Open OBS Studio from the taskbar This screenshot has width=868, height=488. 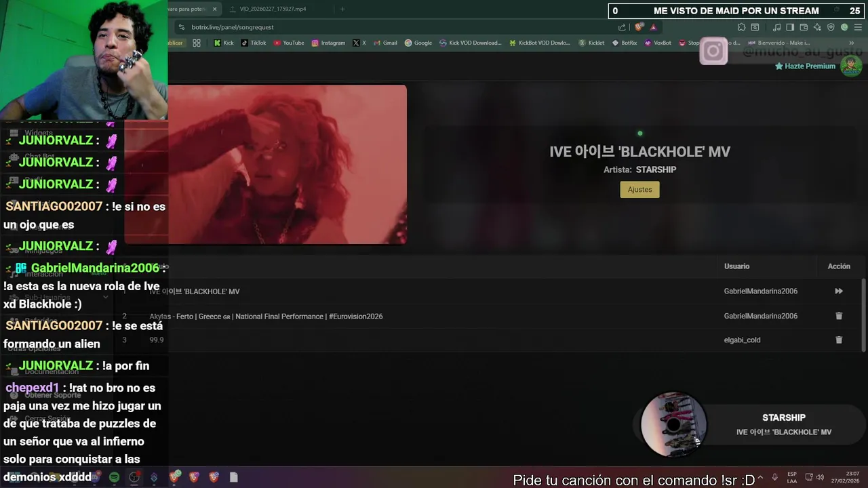click(134, 477)
